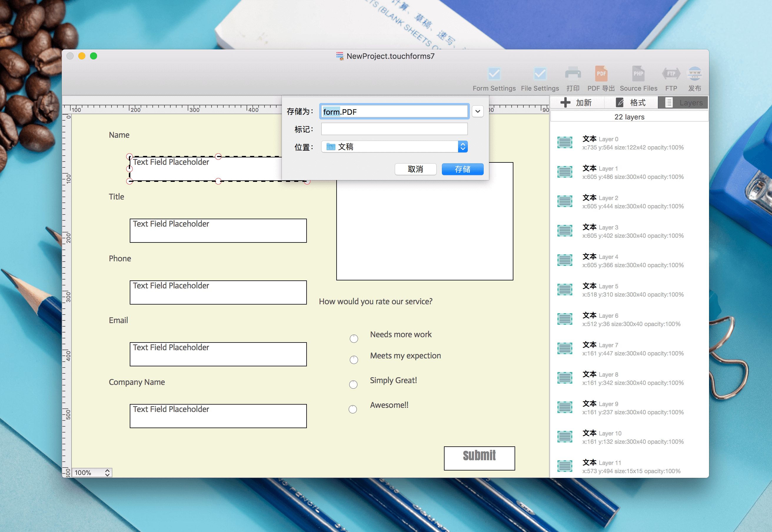Click the Layer 9 list icon

(x=565, y=407)
